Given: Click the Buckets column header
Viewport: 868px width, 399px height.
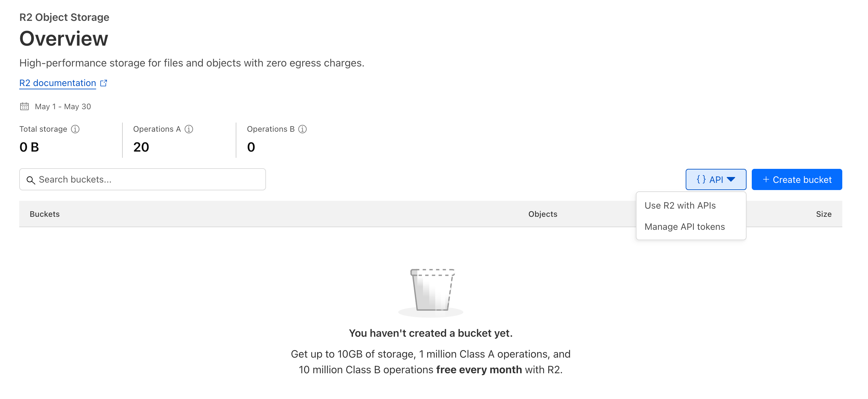Looking at the screenshot, I should 45,214.
